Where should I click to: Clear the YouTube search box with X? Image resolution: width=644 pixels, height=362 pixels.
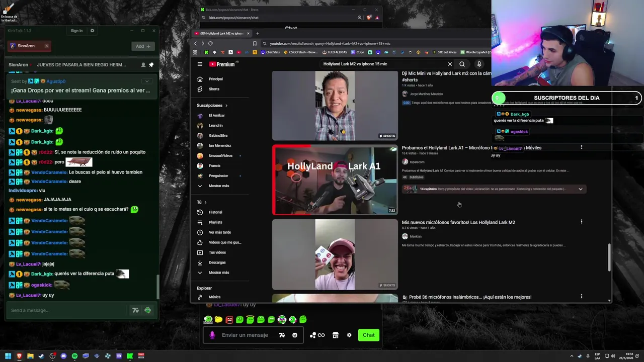click(450, 64)
